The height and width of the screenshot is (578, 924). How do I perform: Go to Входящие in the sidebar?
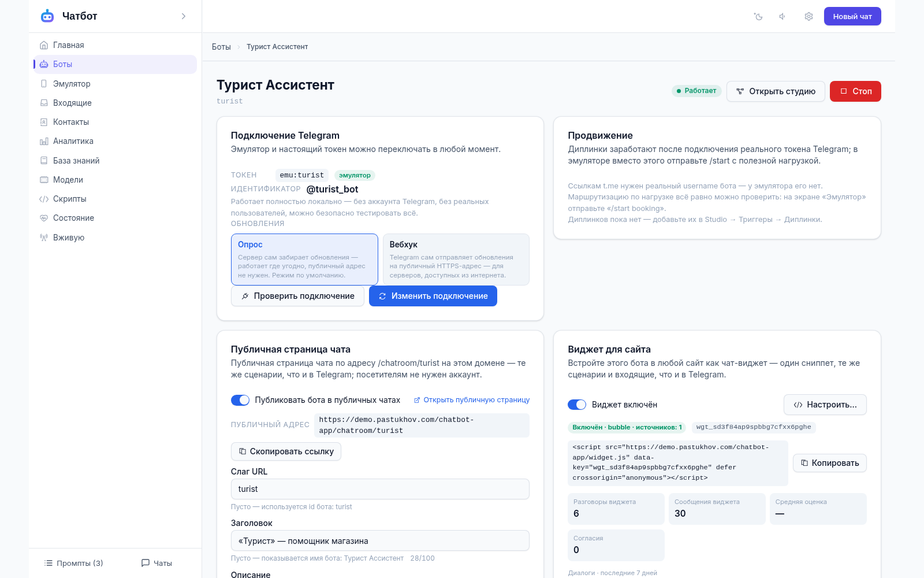(x=115, y=103)
